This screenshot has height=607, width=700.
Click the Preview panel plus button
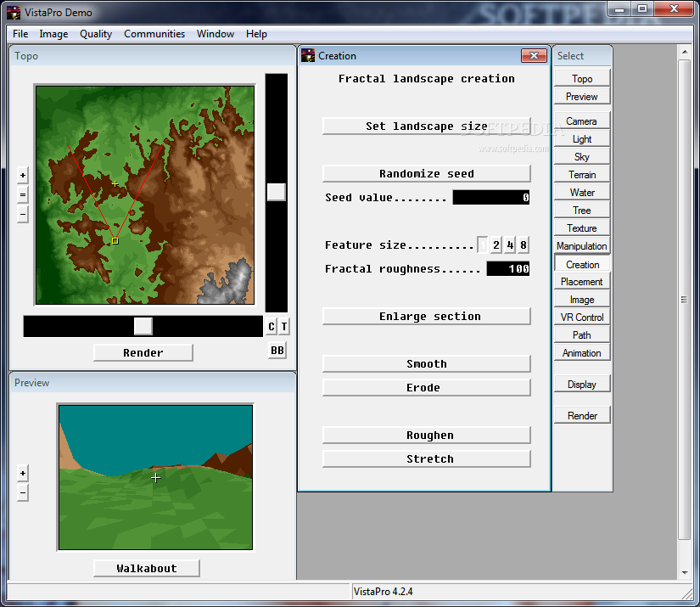tap(23, 474)
